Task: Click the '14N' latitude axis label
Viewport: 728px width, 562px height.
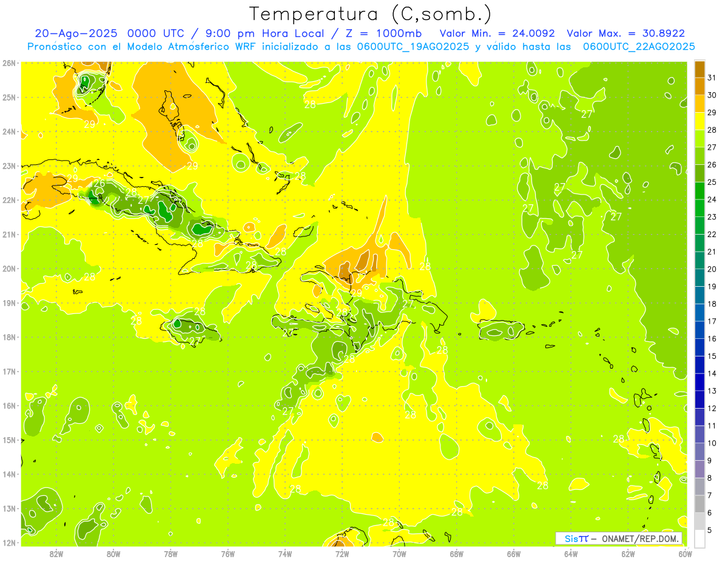Action: tap(8, 474)
